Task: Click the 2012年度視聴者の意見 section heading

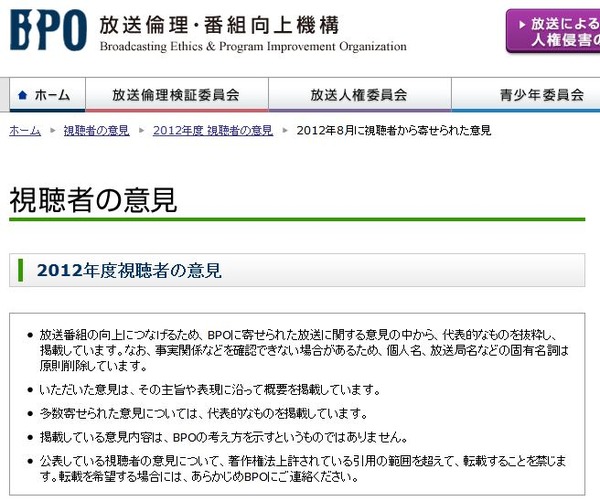Action: coord(129,270)
